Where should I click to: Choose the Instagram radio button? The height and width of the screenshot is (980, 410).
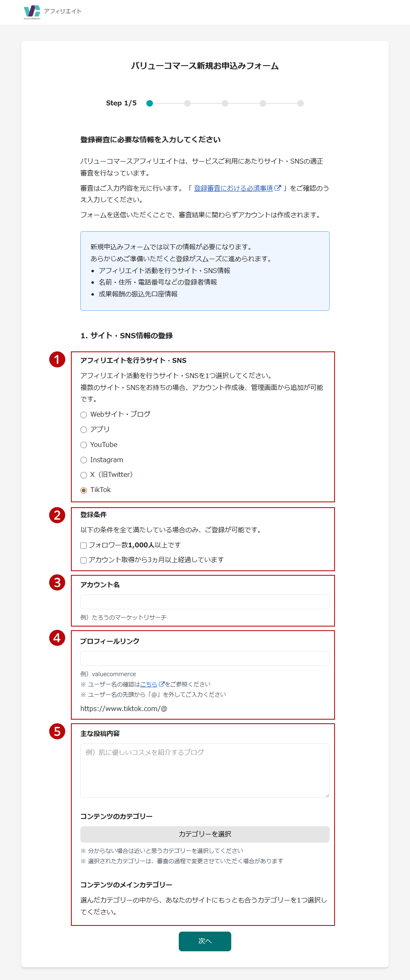84,460
